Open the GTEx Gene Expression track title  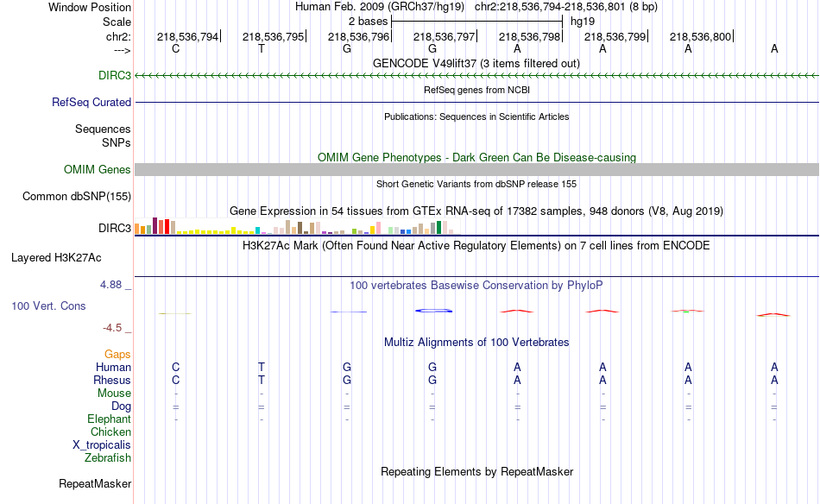coord(476,211)
